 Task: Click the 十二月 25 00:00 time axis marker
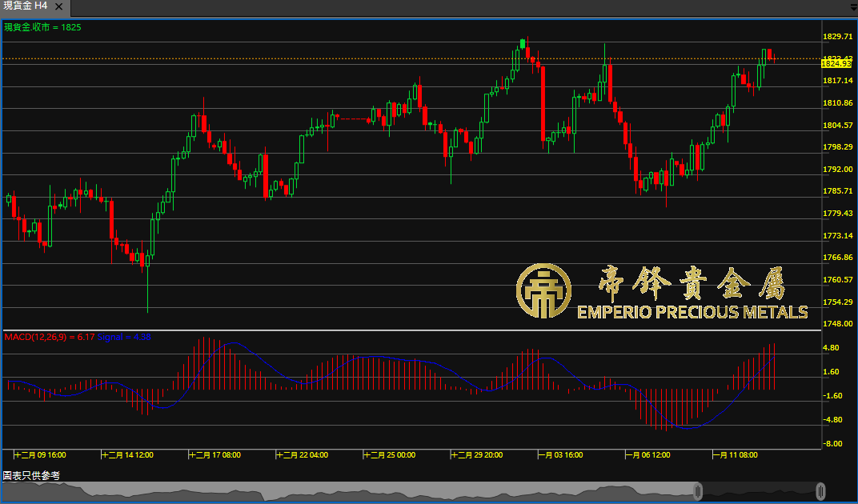coord(393,455)
